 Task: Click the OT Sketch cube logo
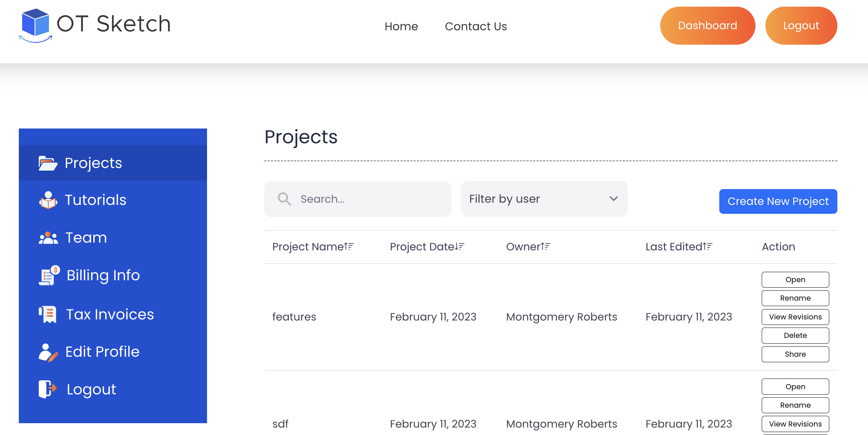[35, 25]
